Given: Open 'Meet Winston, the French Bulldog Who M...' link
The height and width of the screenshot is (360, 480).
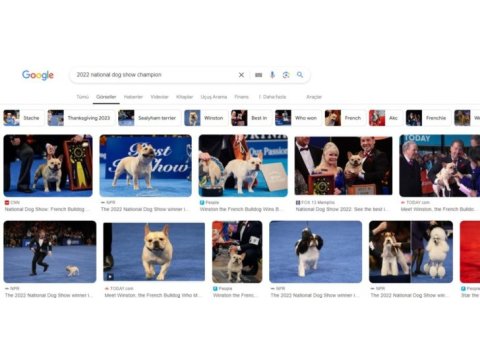Looking at the screenshot, I should [153, 295].
